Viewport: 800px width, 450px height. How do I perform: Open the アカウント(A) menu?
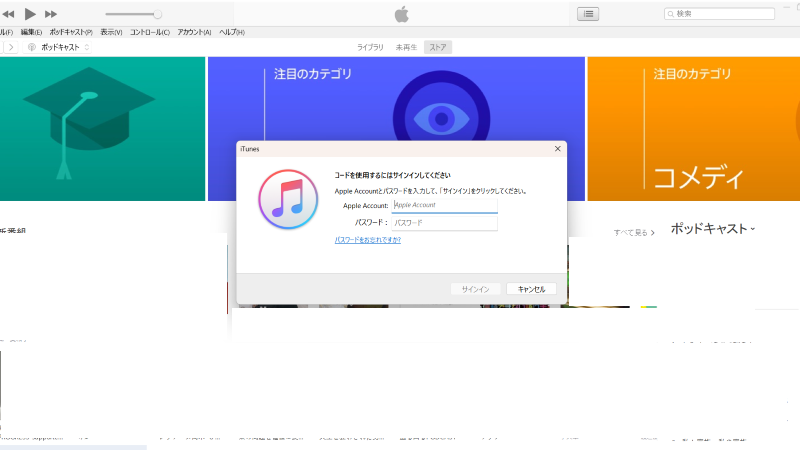[194, 32]
